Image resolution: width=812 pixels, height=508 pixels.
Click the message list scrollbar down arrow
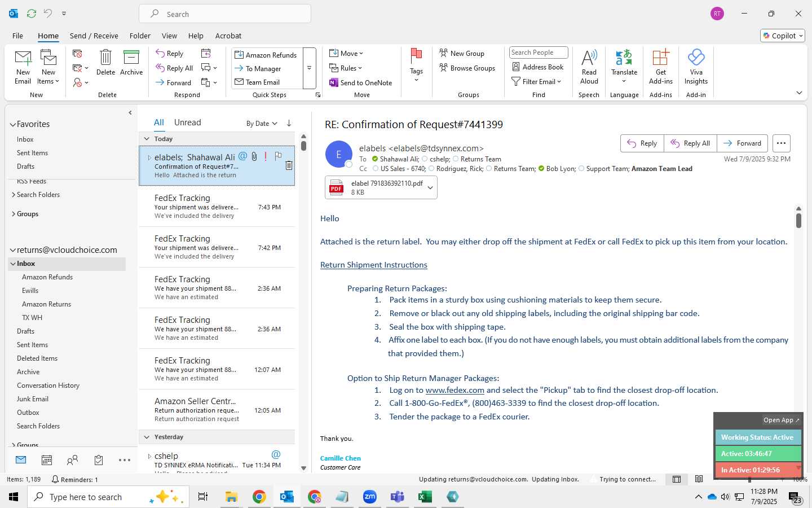click(x=303, y=468)
